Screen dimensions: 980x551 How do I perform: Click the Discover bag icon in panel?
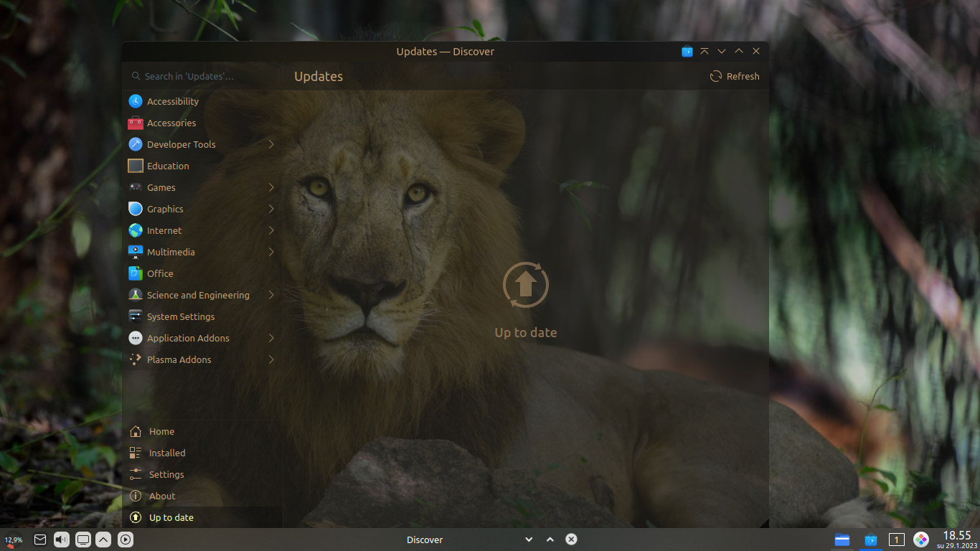(x=871, y=540)
